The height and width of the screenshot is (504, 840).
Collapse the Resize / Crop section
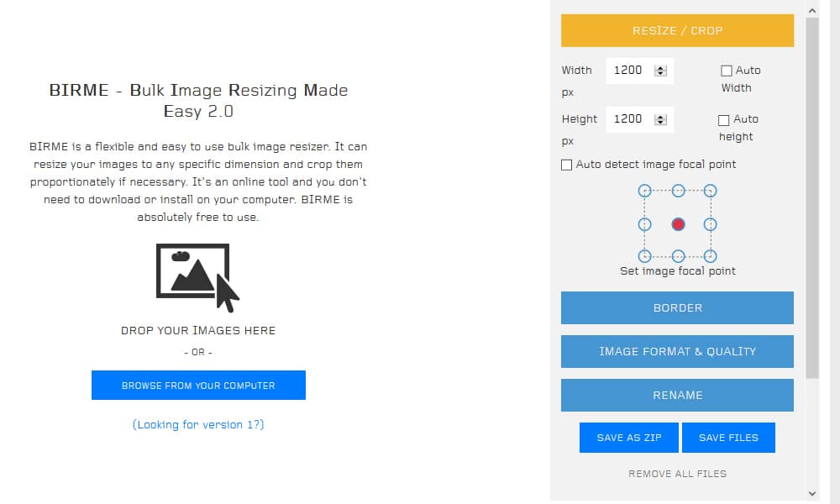pos(677,30)
